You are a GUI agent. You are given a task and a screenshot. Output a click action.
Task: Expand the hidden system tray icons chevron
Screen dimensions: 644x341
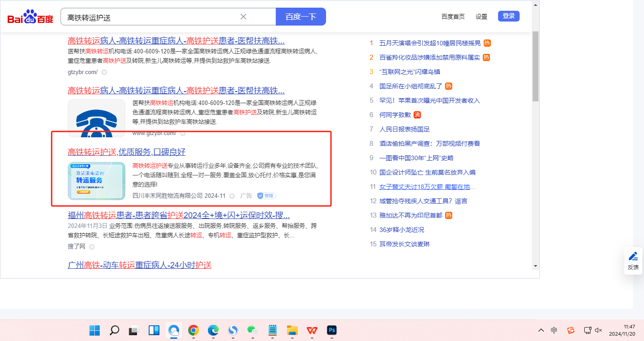541,330
